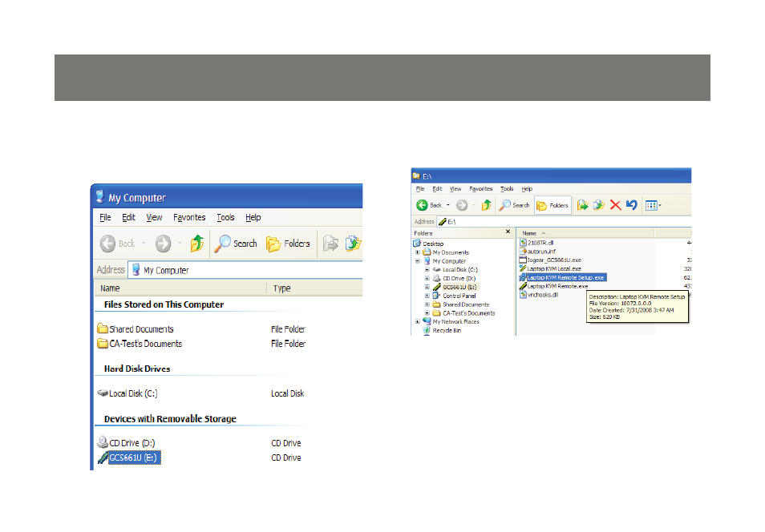Click Up folder icon in My Computer window
Screen dimensions: 765x532
(x=197, y=244)
